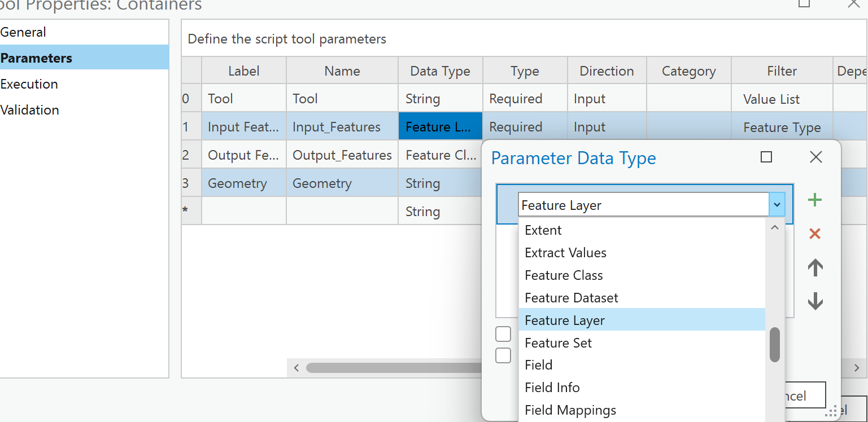Click the green plus add icon
Screen dimensions: 868x422
click(x=814, y=200)
